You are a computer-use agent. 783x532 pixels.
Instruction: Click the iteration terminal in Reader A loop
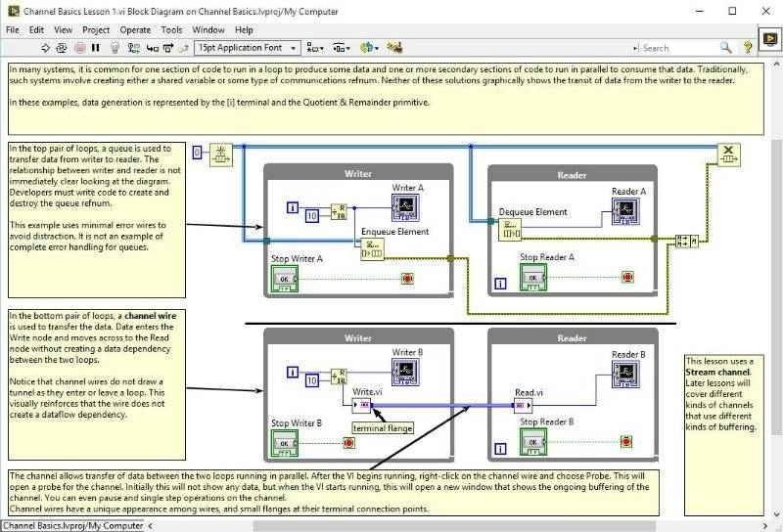[500, 284]
